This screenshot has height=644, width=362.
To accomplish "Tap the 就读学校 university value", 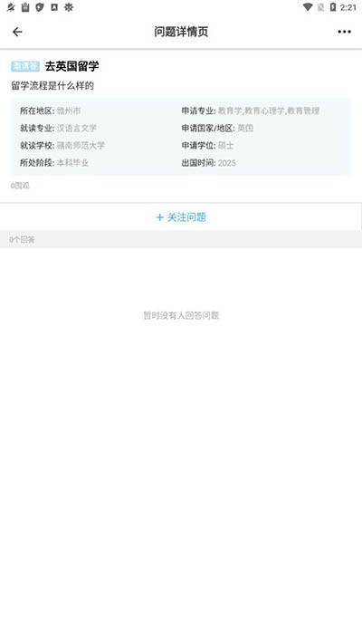I will [81, 146].
